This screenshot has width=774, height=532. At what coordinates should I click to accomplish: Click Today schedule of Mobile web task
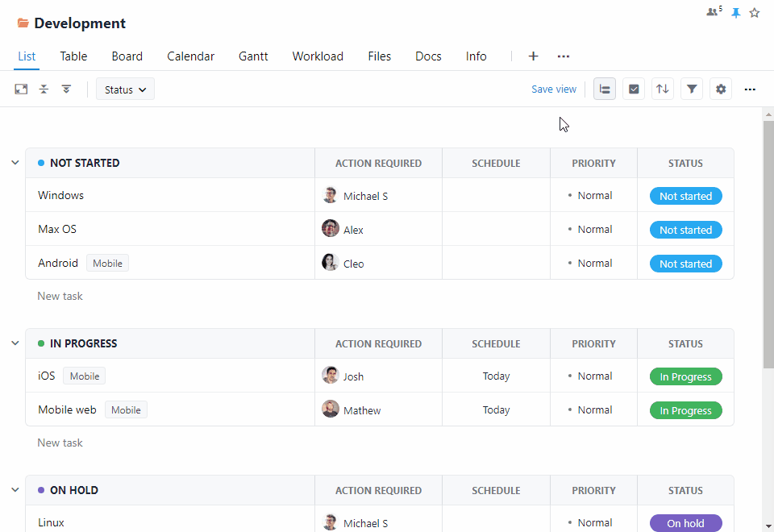click(x=496, y=410)
